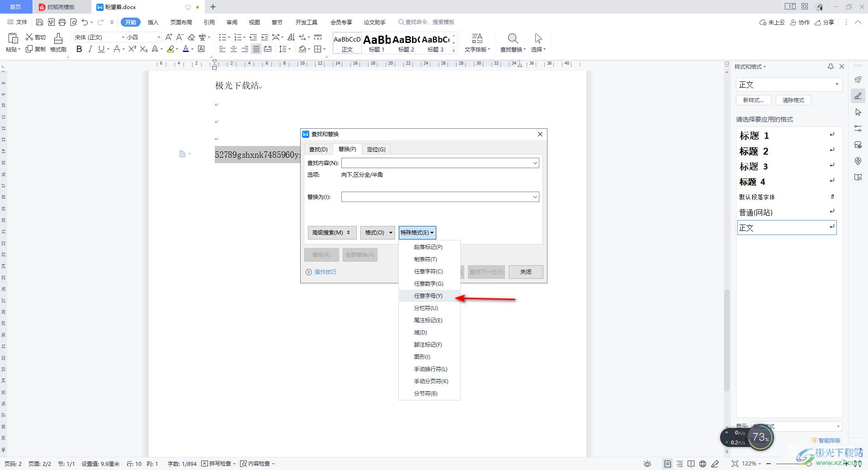Switch to outline view icon in status bar
The width and height of the screenshot is (868, 470).
click(x=679, y=464)
